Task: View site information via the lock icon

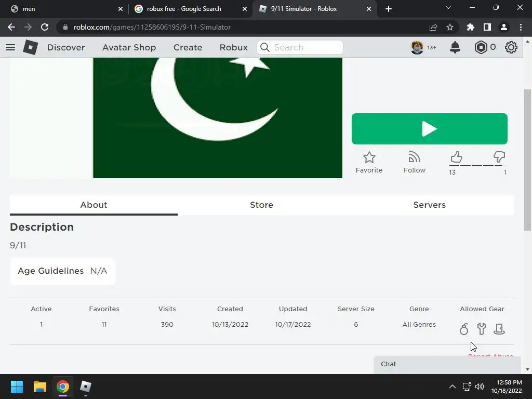Action: click(x=65, y=27)
